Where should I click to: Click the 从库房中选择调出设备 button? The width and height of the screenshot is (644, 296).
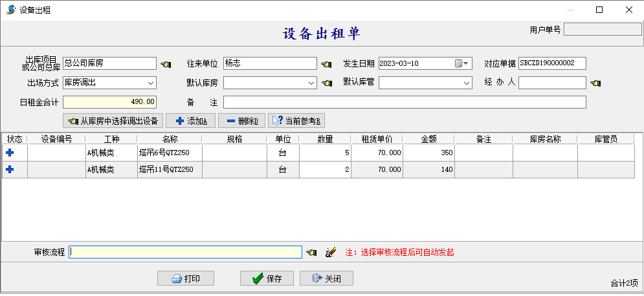pyautogui.click(x=113, y=121)
